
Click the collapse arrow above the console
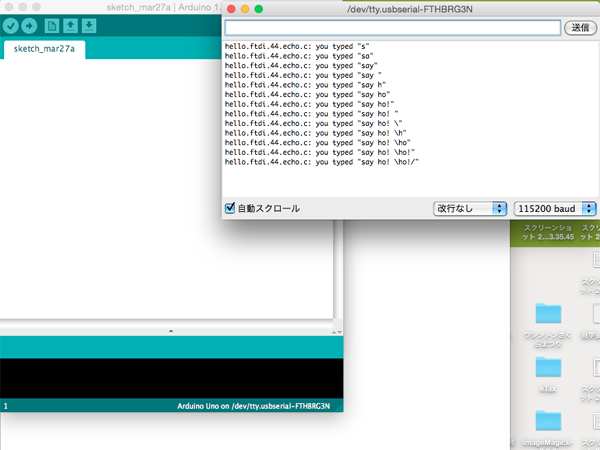coord(171,331)
